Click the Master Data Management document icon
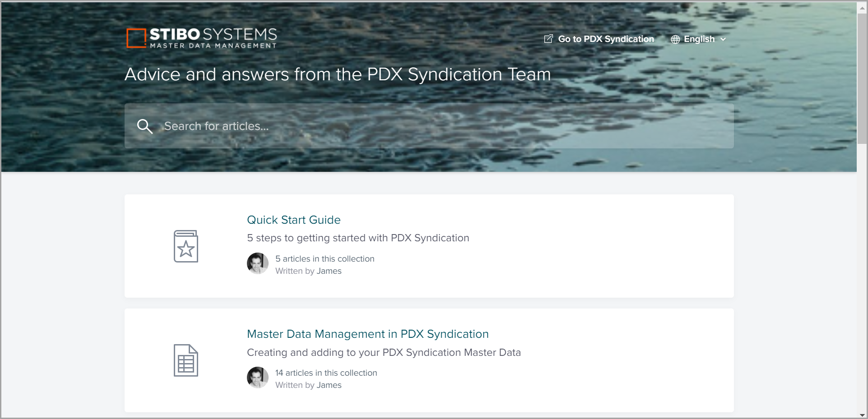Image resolution: width=868 pixels, height=419 pixels. pyautogui.click(x=186, y=360)
